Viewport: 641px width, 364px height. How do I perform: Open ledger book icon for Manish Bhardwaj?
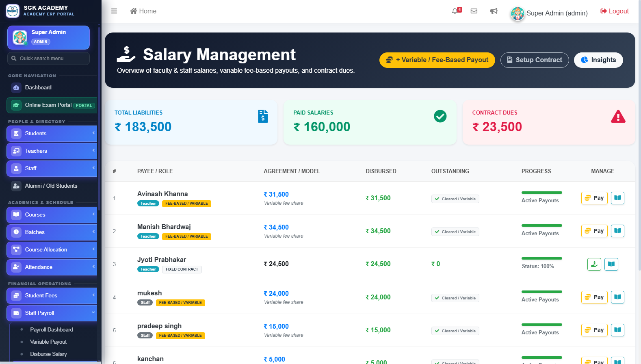617,231
